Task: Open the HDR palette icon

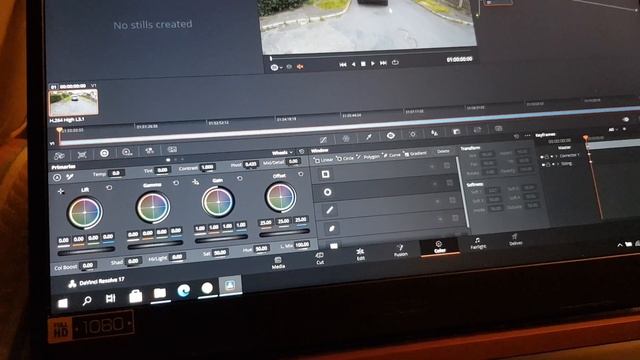Action: [127, 152]
